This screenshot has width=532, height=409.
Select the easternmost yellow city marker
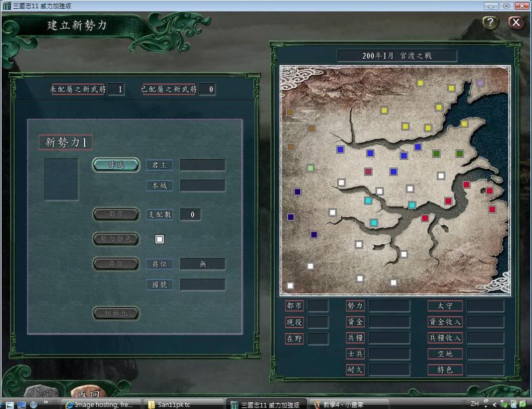click(464, 124)
